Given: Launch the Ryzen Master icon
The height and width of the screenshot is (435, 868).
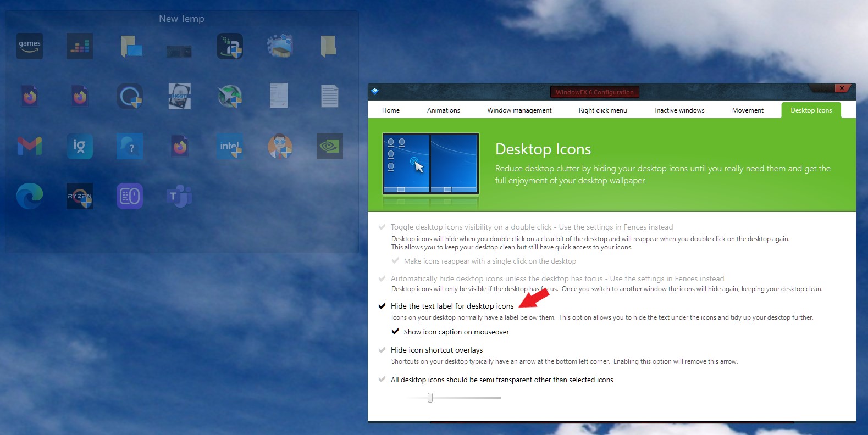Looking at the screenshot, I should pos(80,196).
